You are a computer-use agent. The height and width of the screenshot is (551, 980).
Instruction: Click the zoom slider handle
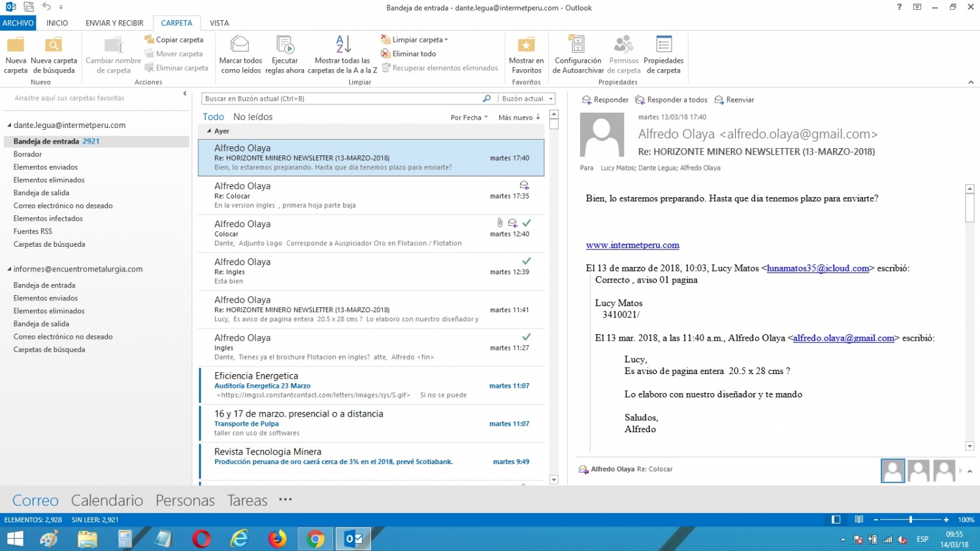coord(910,520)
